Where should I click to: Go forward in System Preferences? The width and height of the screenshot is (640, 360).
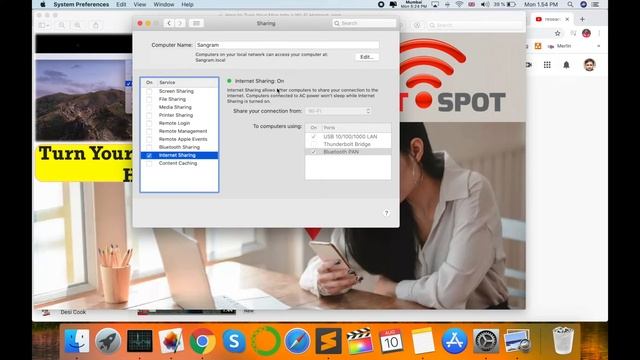[x=180, y=23]
